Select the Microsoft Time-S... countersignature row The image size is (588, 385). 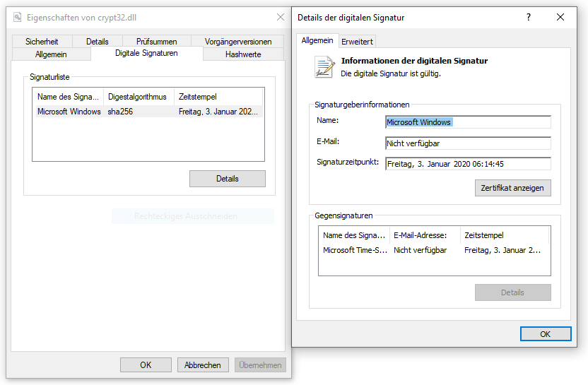point(434,250)
